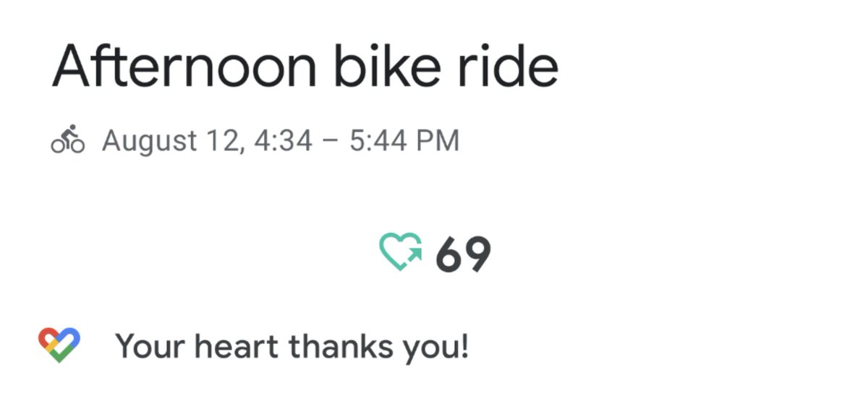Click the word you! ending the message
Image resolution: width=868 pixels, height=404 pixels.
pyautogui.click(x=437, y=348)
